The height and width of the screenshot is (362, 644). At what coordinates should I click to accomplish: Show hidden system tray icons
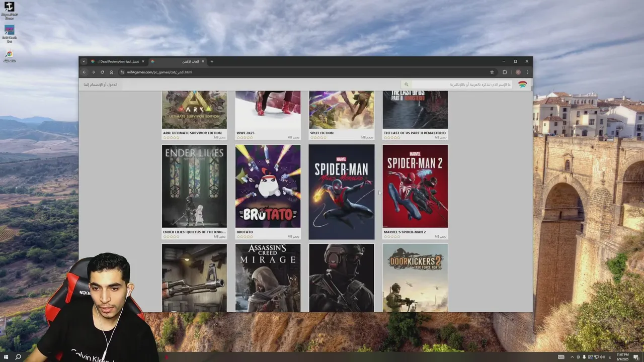572,357
